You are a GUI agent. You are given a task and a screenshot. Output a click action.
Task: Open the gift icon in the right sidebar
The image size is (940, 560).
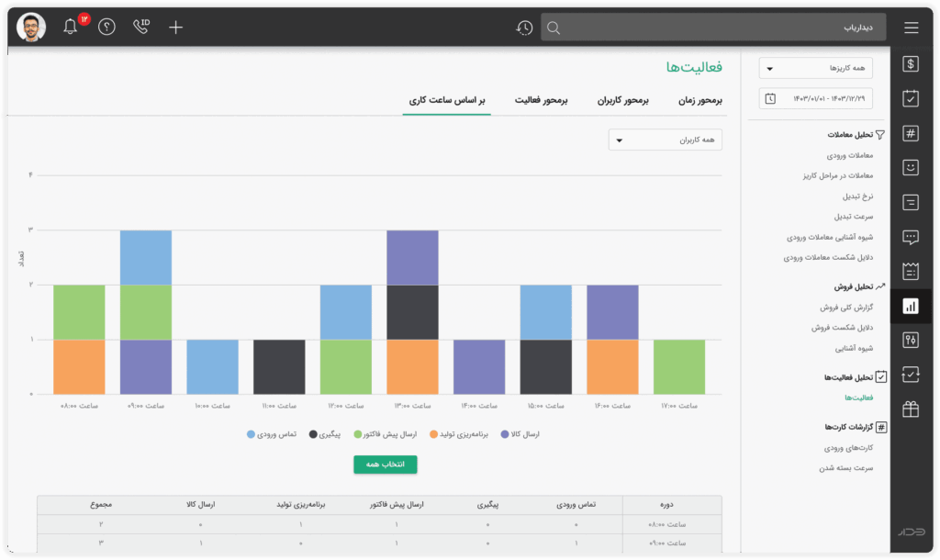point(911,410)
